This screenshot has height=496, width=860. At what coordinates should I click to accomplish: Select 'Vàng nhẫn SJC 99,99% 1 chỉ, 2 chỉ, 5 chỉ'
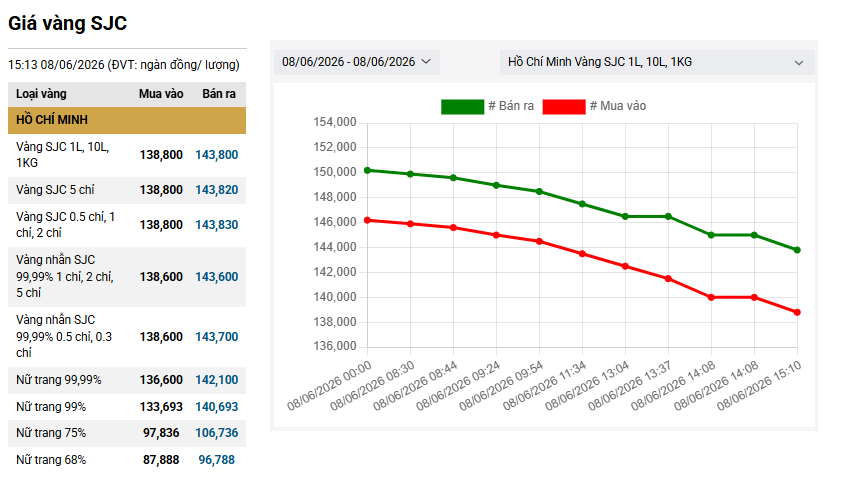127,277
